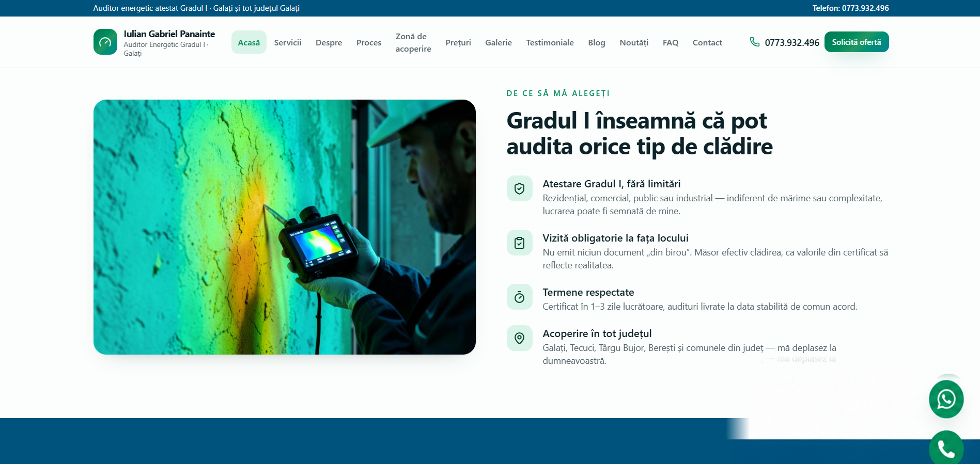Click the Solicită ofertă button

[857, 42]
